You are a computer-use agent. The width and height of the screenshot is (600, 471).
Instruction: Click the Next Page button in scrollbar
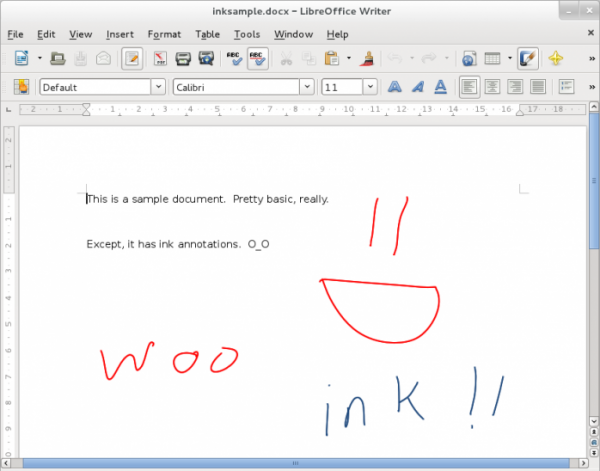594,453
